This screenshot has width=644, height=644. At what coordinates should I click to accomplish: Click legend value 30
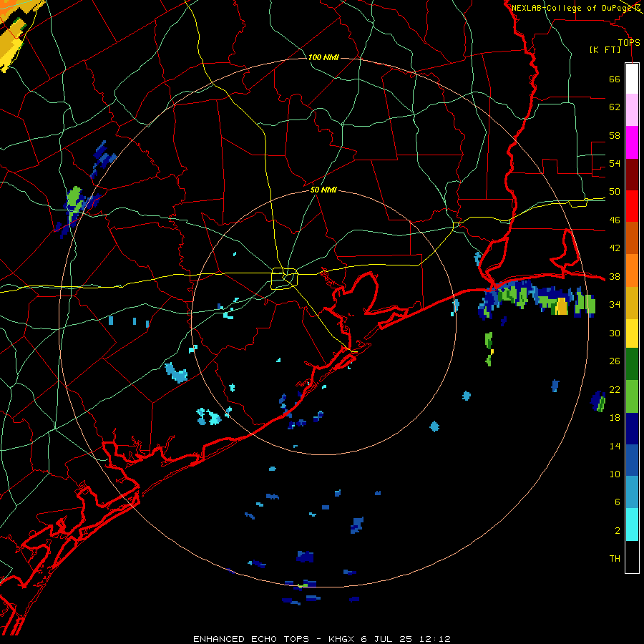pyautogui.click(x=615, y=333)
